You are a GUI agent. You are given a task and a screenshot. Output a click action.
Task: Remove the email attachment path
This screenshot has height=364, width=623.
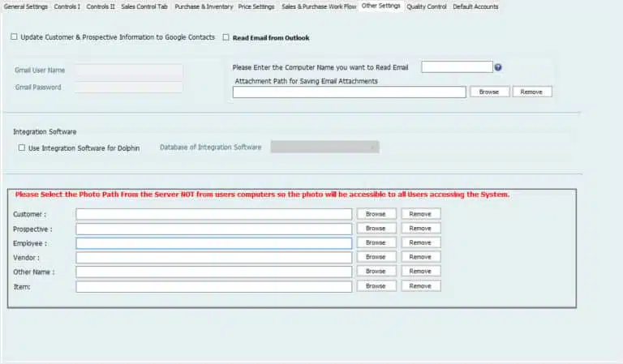531,92
